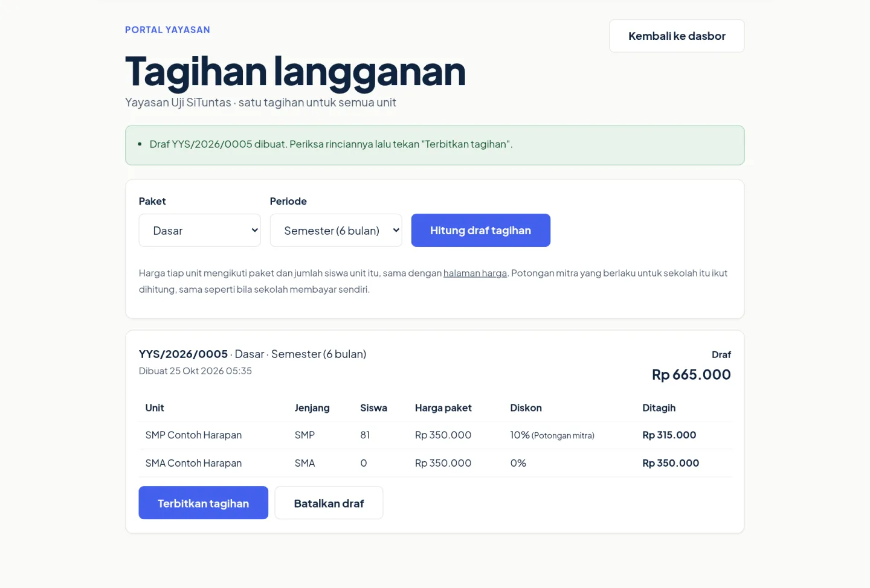Click the Dibuat 25 Okt 2026 05:35 timestamp
Screen dimensions: 870x588
(195, 371)
